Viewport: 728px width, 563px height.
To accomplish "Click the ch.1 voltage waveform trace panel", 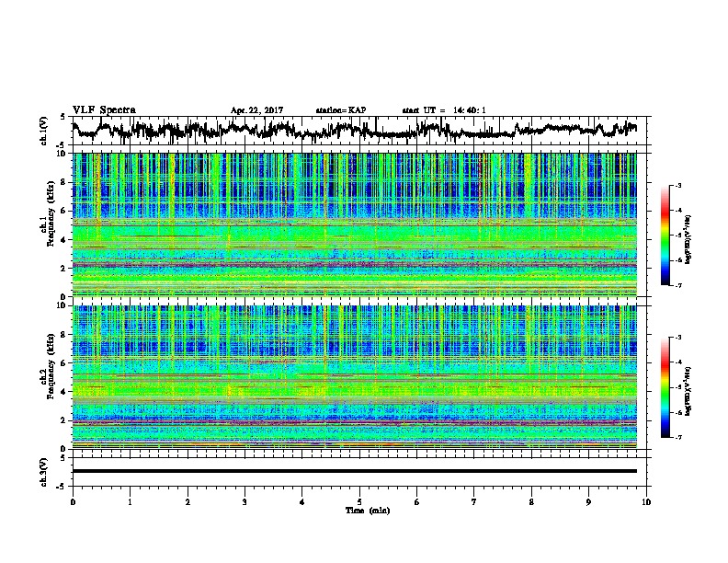I will (x=361, y=131).
